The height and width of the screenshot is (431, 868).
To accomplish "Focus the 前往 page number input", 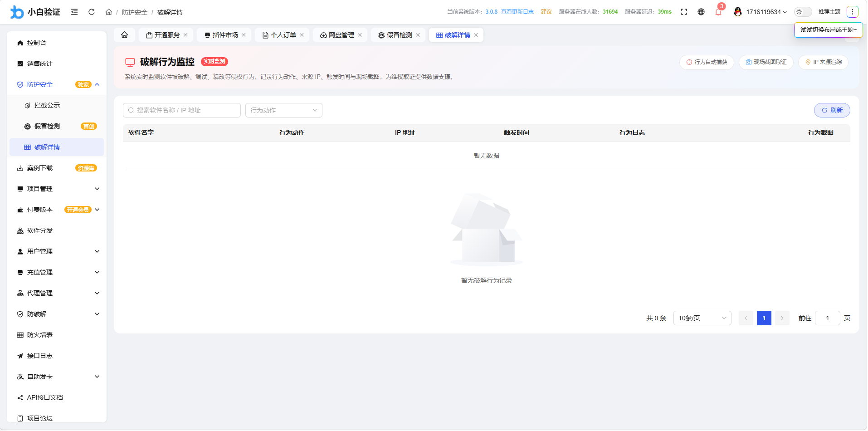I will [828, 318].
